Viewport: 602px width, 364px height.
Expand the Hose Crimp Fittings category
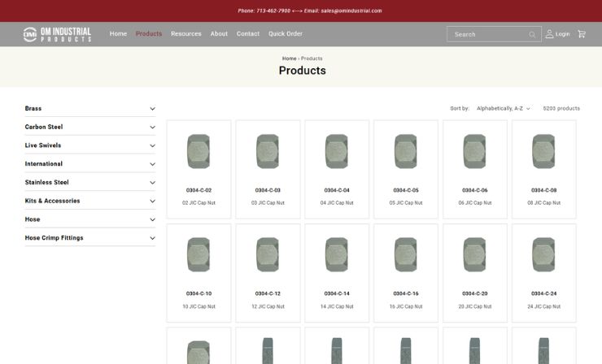(x=89, y=238)
